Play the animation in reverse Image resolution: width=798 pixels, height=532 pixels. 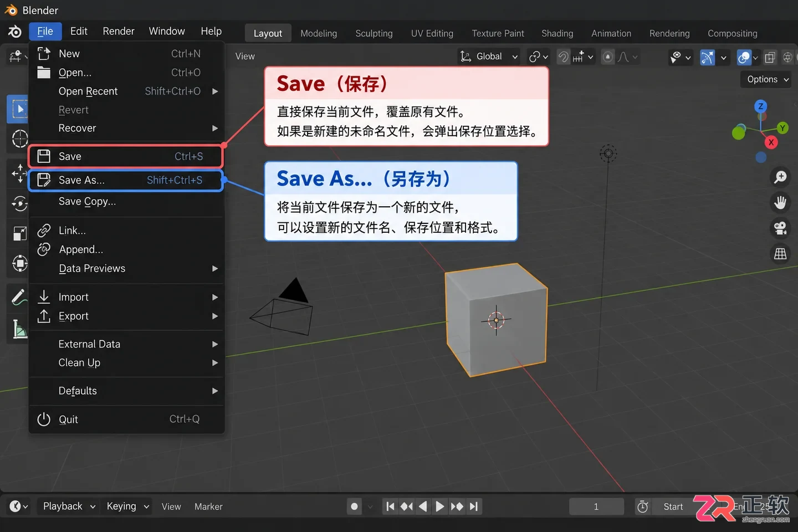point(423,507)
